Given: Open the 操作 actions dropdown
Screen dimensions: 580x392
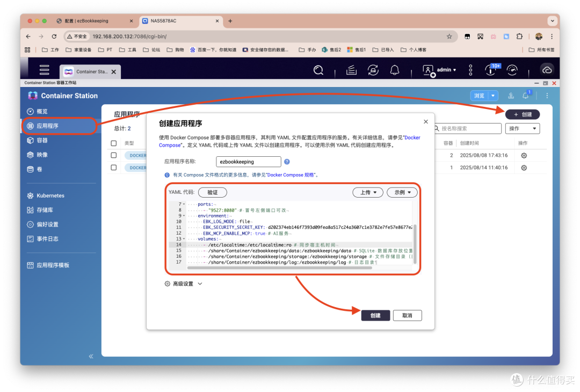Looking at the screenshot, I should (x=523, y=128).
